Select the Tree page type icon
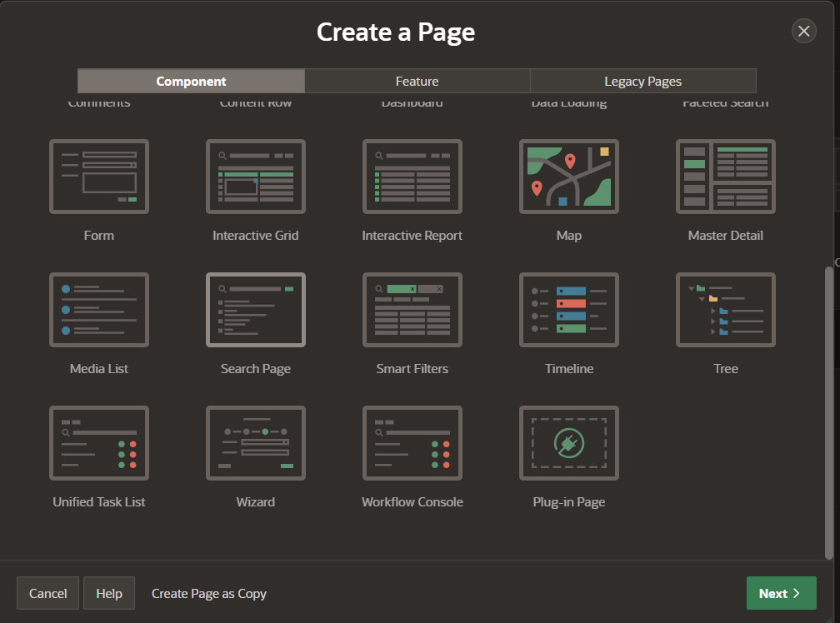The width and height of the screenshot is (840, 623). tap(725, 310)
